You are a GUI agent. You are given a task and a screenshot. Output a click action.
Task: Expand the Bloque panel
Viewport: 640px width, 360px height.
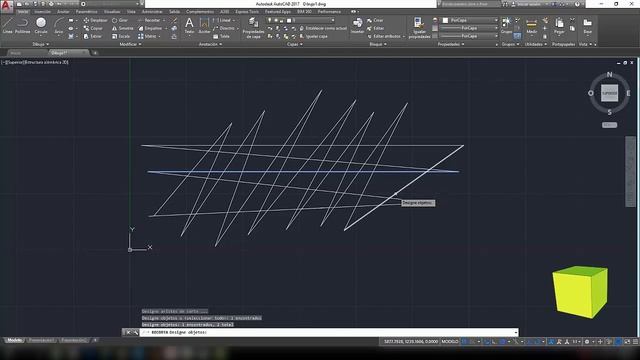pos(378,44)
